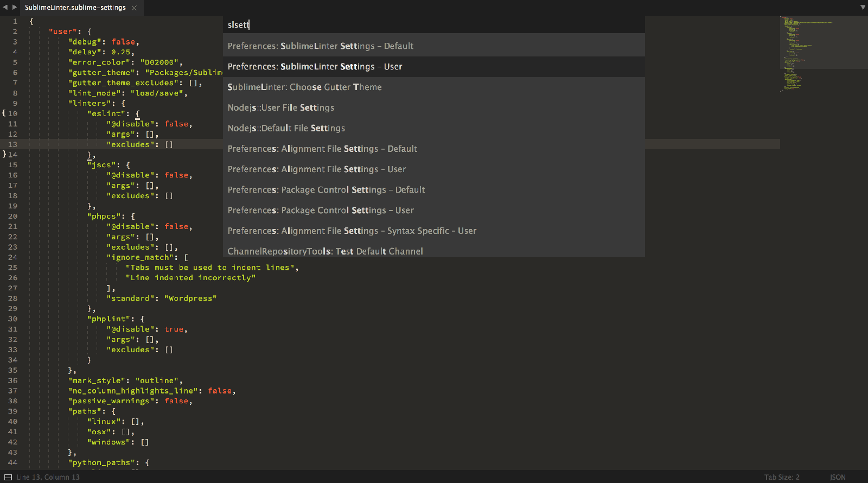Click line number 1 in the gutter
The image size is (868, 483).
coord(15,21)
